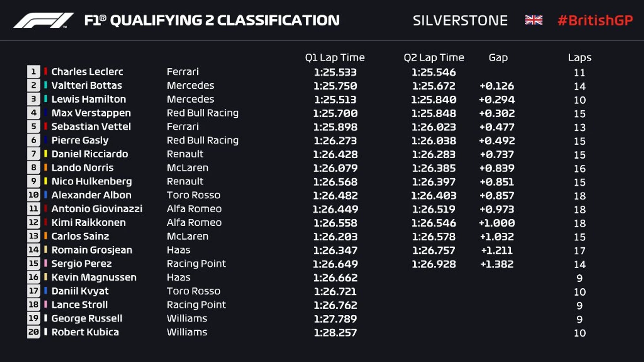Click the Qualifying 2 Classification title
The width and height of the screenshot is (644, 362).
[x=212, y=20]
